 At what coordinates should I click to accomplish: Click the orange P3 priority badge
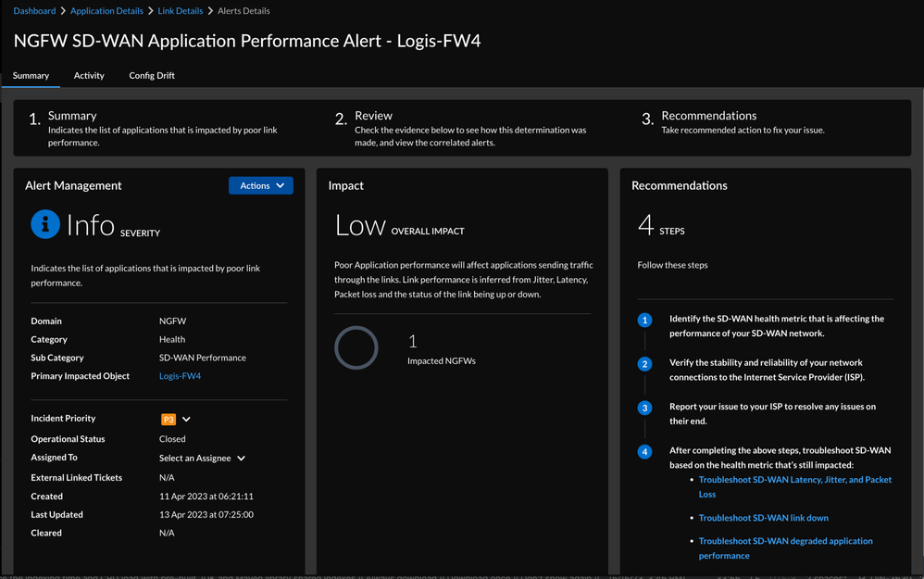point(169,420)
